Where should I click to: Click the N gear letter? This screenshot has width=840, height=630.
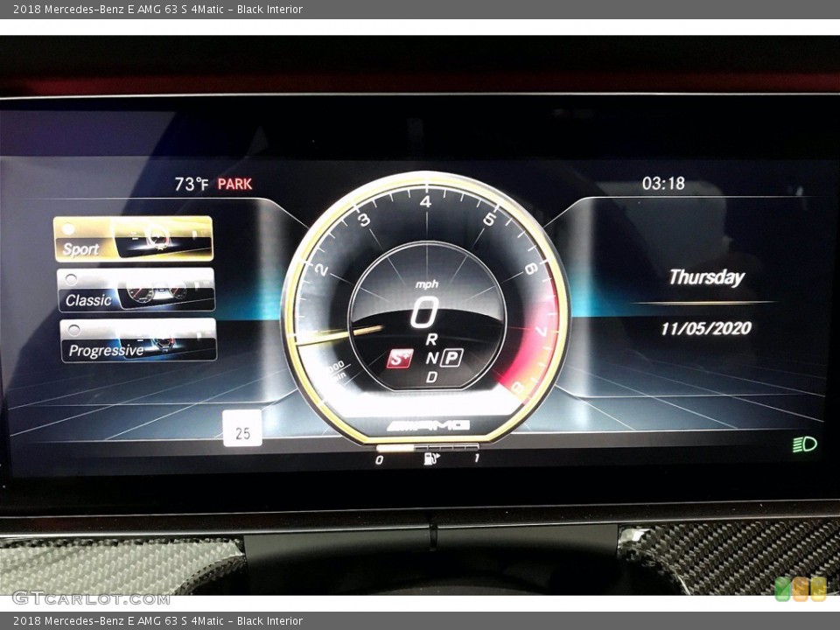pyautogui.click(x=431, y=359)
